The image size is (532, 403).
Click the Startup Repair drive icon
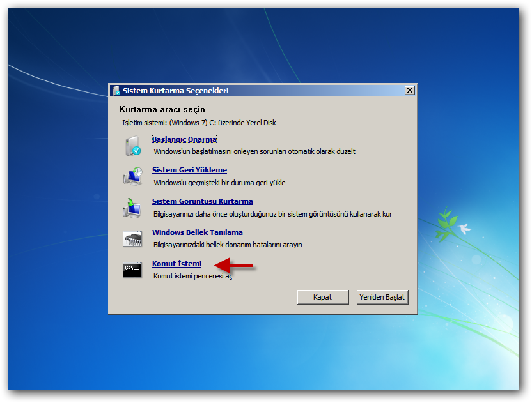coord(132,146)
